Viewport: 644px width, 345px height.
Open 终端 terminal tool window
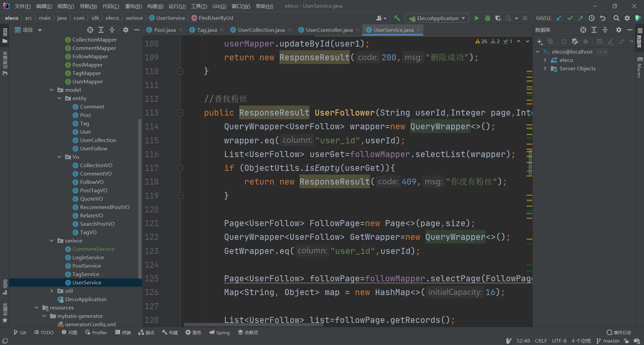click(123, 332)
